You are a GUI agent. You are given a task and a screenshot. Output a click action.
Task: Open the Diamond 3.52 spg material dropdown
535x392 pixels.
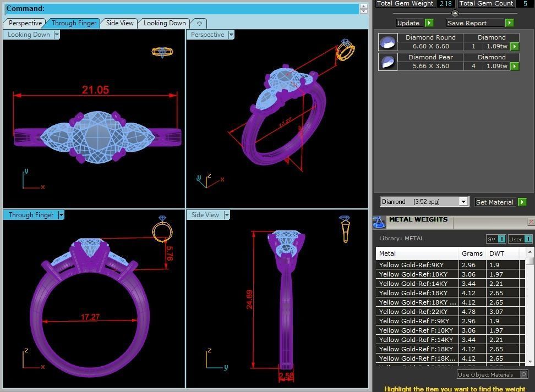click(x=463, y=202)
